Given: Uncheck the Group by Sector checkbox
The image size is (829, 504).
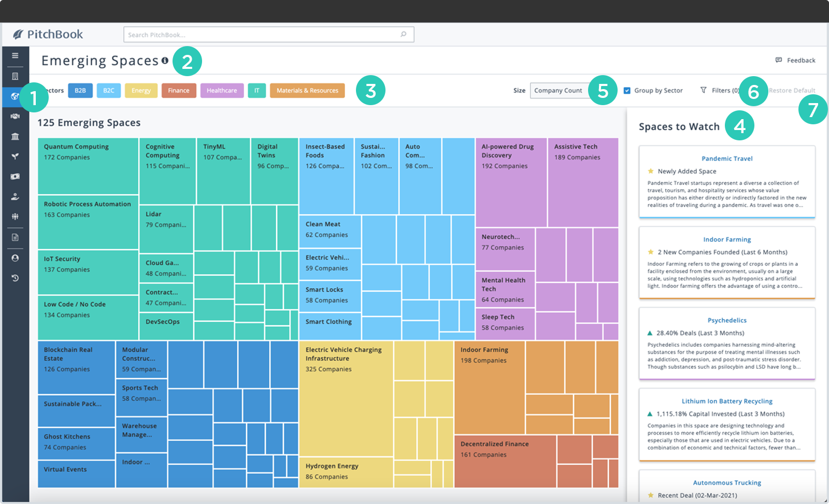Looking at the screenshot, I should point(627,90).
